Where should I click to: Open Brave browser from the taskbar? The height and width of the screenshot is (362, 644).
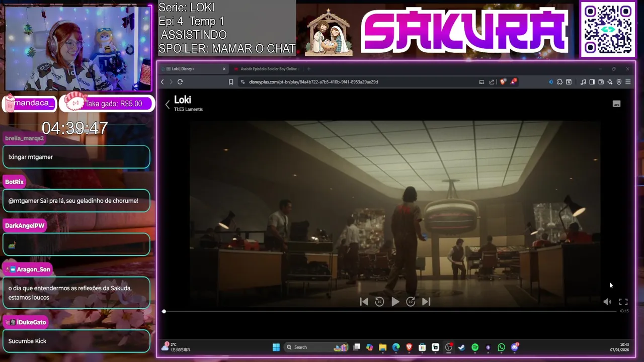click(409, 347)
